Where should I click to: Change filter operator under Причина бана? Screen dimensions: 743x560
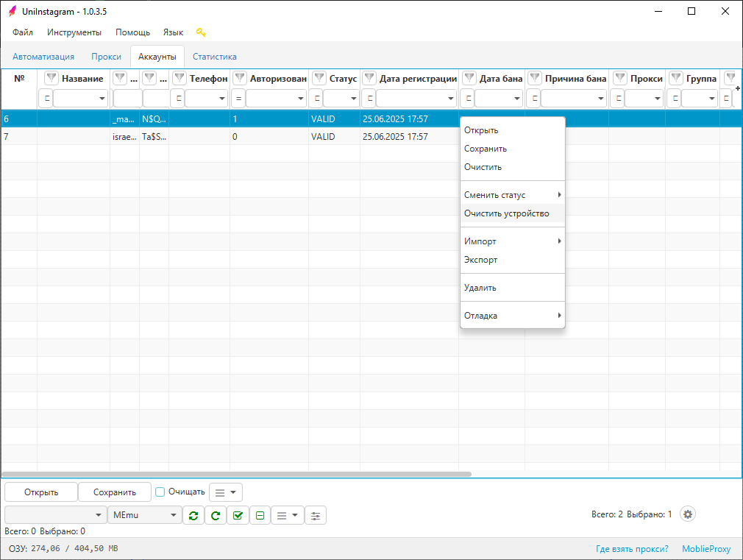click(x=534, y=99)
